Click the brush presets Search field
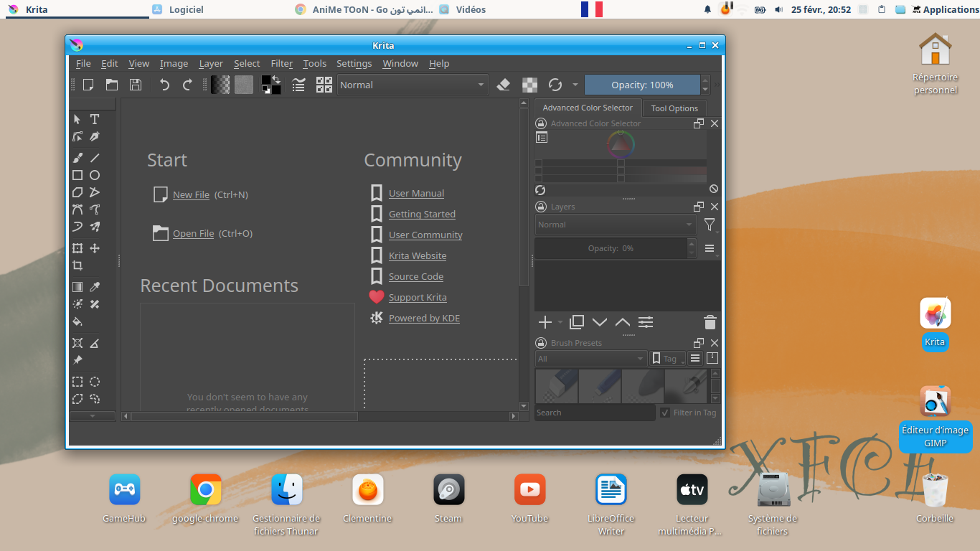The image size is (980, 551). [595, 413]
